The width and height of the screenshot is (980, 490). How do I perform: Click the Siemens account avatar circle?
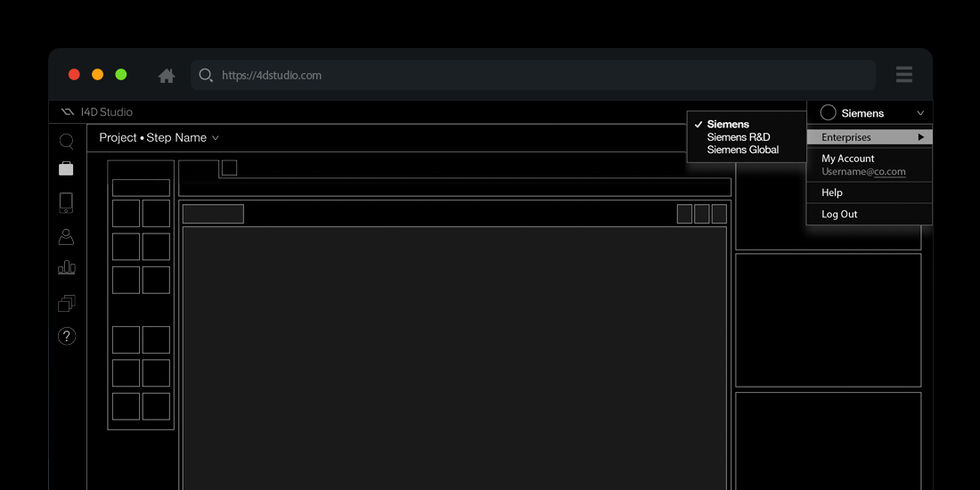(829, 112)
